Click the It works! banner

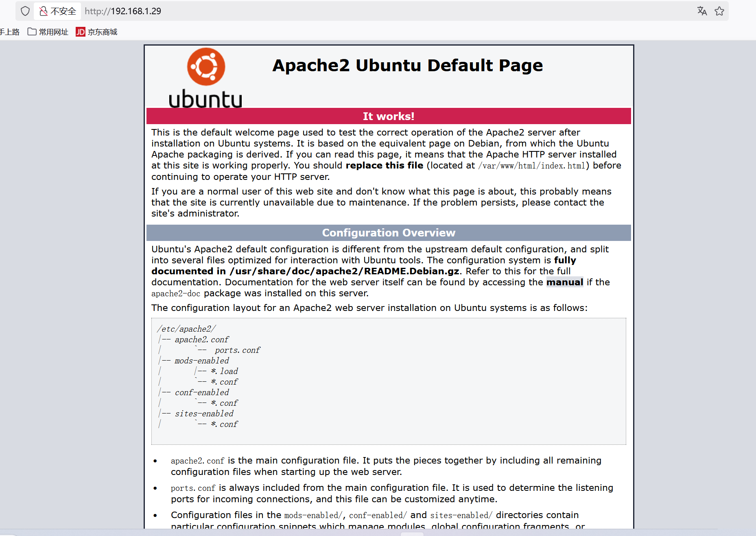click(389, 116)
